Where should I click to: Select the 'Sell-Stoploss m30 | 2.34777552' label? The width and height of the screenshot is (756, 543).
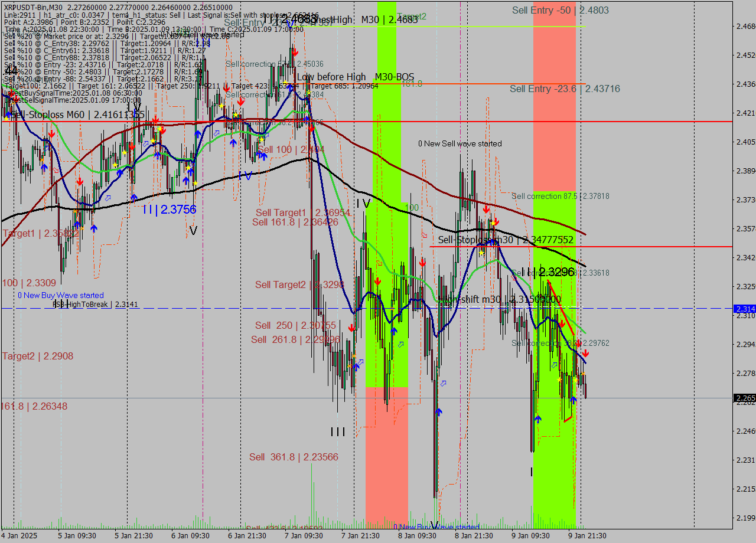pyautogui.click(x=506, y=240)
